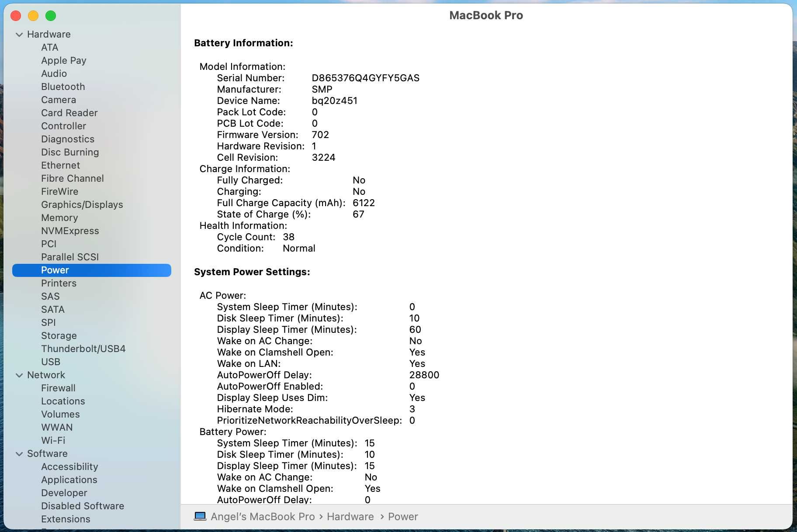Select the highlighted Power entry
797x532 pixels.
pyautogui.click(x=92, y=270)
